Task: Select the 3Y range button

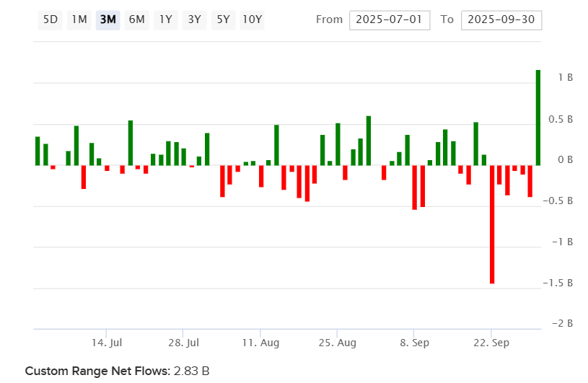Action: (194, 19)
